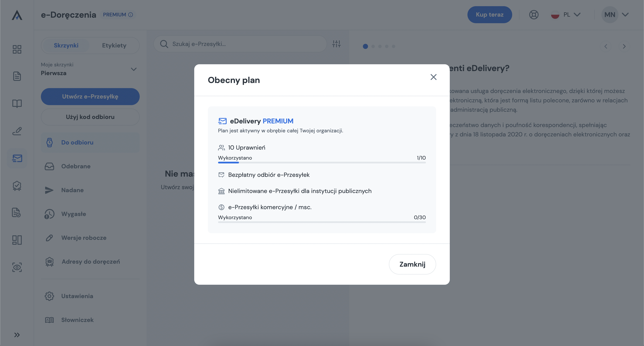
Task: Open the dashboard grid icon in sidebar
Action: click(x=17, y=49)
